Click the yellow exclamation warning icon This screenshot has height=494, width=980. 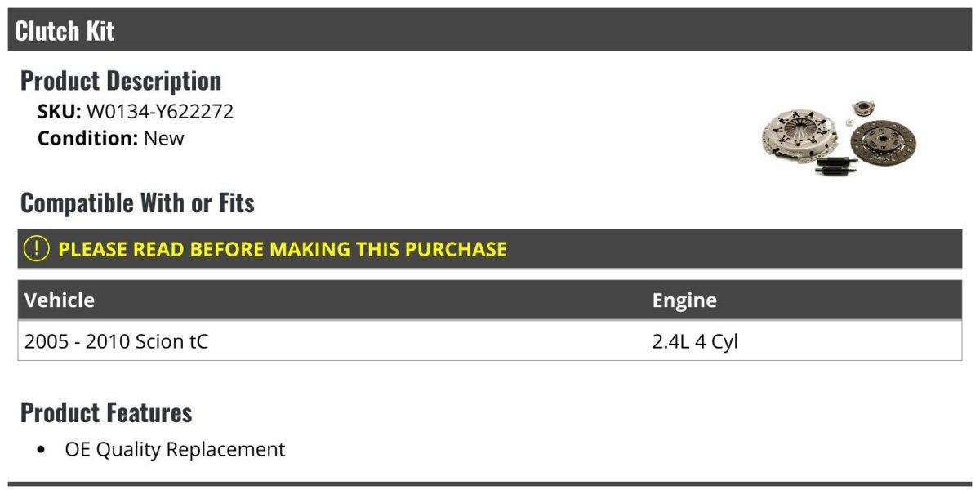click(36, 249)
